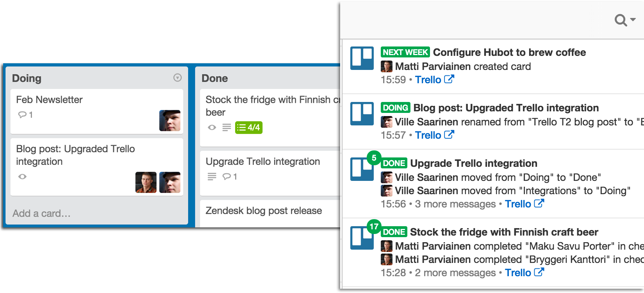This screenshot has height=293, width=644.
Task: Open the Doing list options menu
Action: (177, 78)
